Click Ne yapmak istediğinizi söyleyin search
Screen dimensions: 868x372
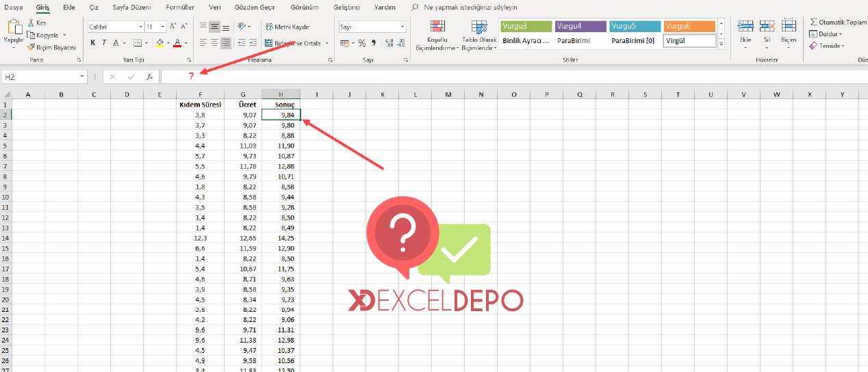(470, 7)
